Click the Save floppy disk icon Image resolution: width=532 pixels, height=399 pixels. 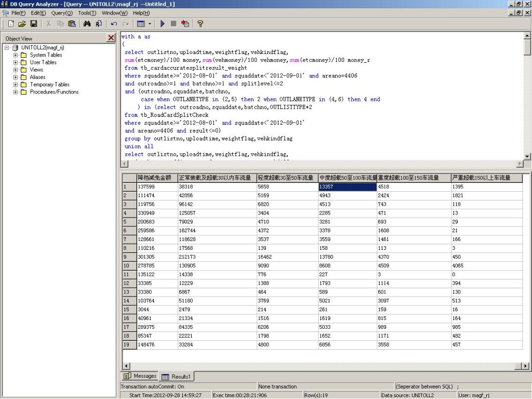(33, 23)
